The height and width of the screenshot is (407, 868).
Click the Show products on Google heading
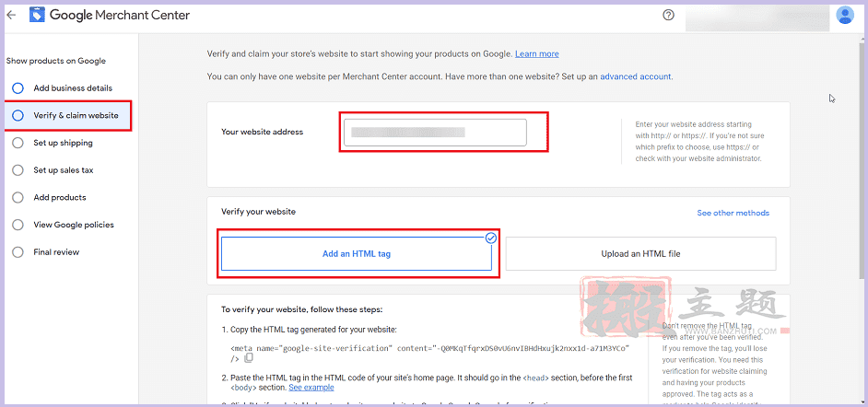(56, 61)
